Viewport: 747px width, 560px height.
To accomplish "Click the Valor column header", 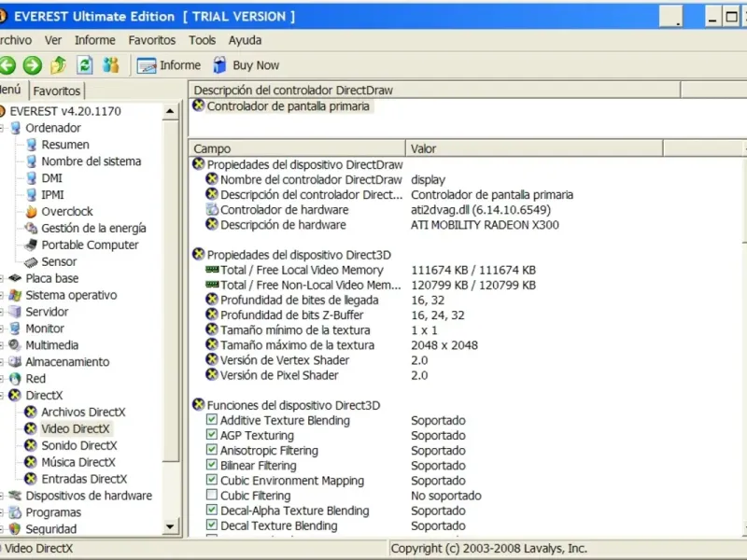I will pos(534,148).
